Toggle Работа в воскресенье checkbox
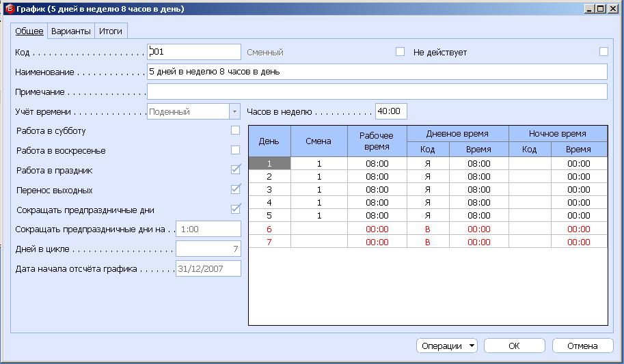This screenshot has width=624, height=364. 236,150
